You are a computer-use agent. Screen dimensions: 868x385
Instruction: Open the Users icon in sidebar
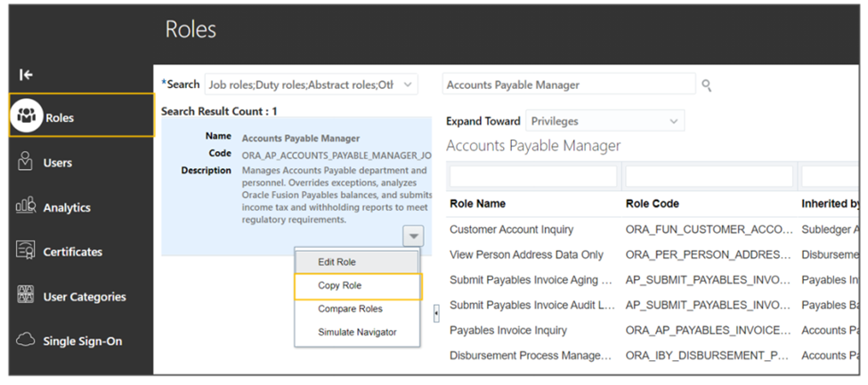[x=26, y=162]
